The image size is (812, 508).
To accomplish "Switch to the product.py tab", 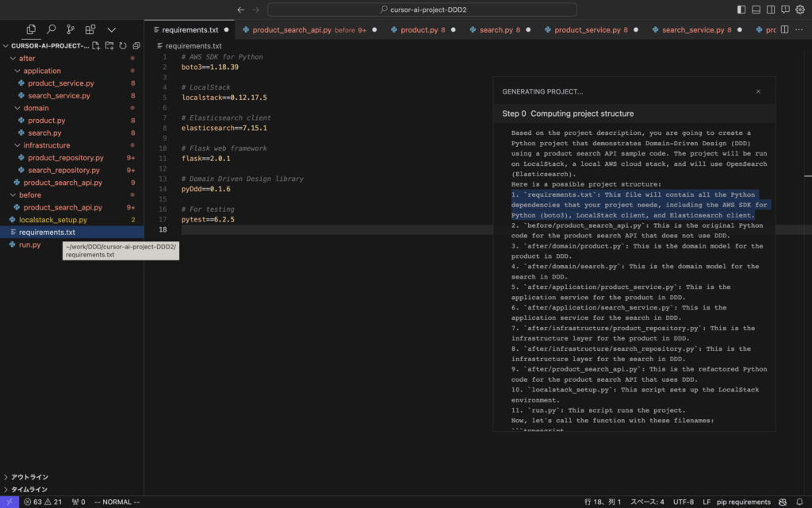I will pyautogui.click(x=423, y=29).
